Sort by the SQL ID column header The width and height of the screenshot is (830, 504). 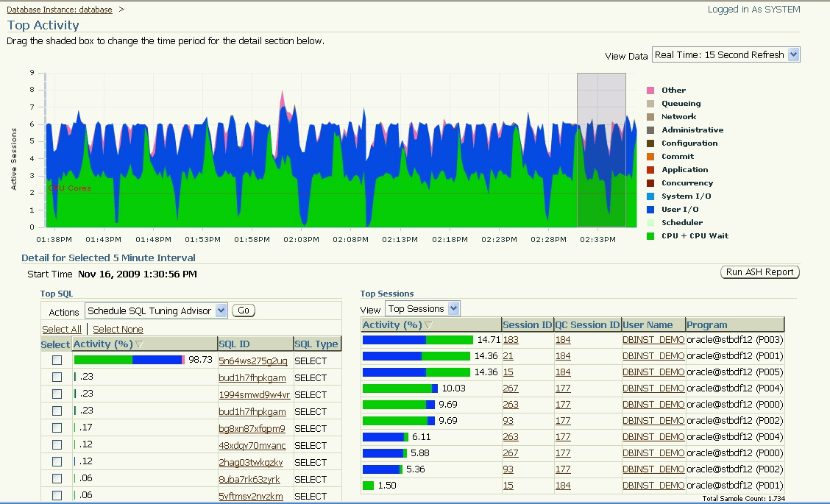point(234,344)
